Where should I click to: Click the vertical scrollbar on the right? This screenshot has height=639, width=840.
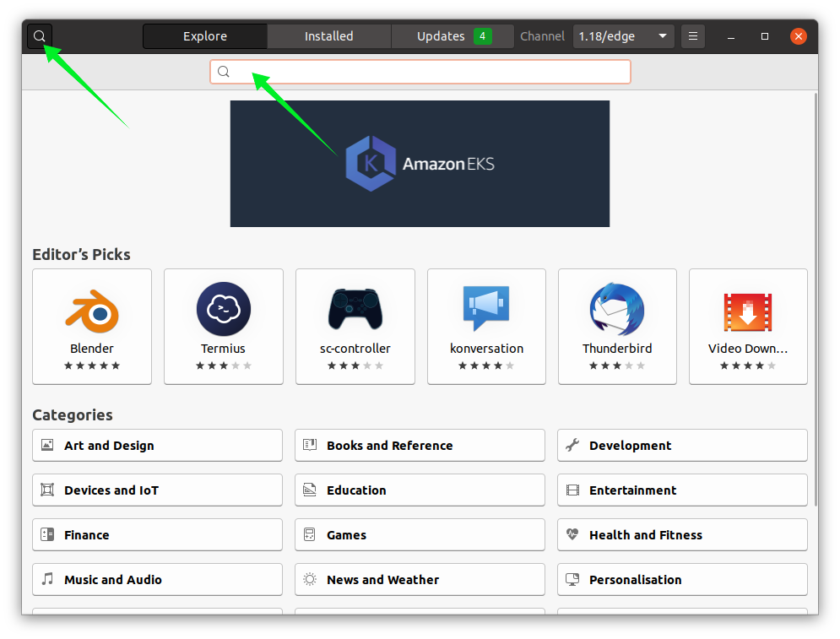pyautogui.click(x=816, y=300)
